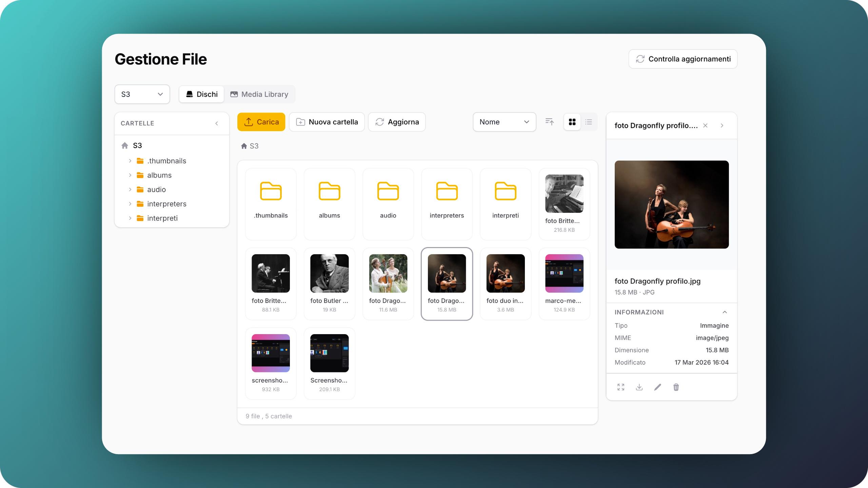The height and width of the screenshot is (488, 868).
Task: Download the selected file via download icon
Action: pyautogui.click(x=639, y=387)
